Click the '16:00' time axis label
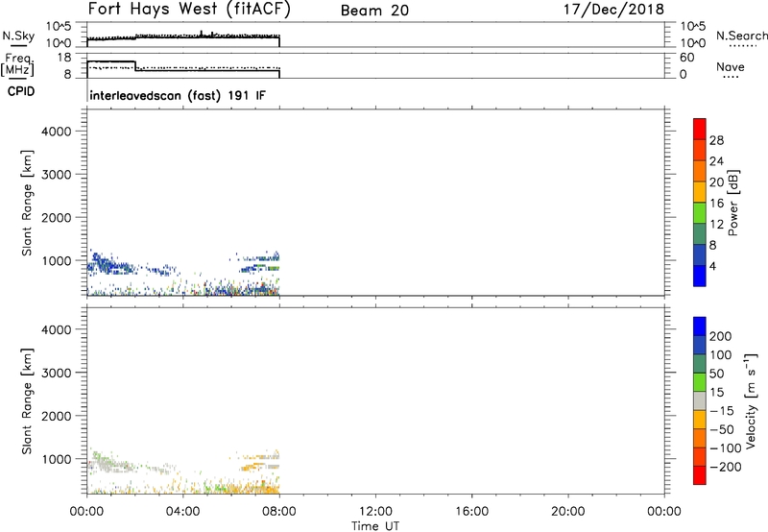Screen dimensions: 768x532 click(471, 512)
